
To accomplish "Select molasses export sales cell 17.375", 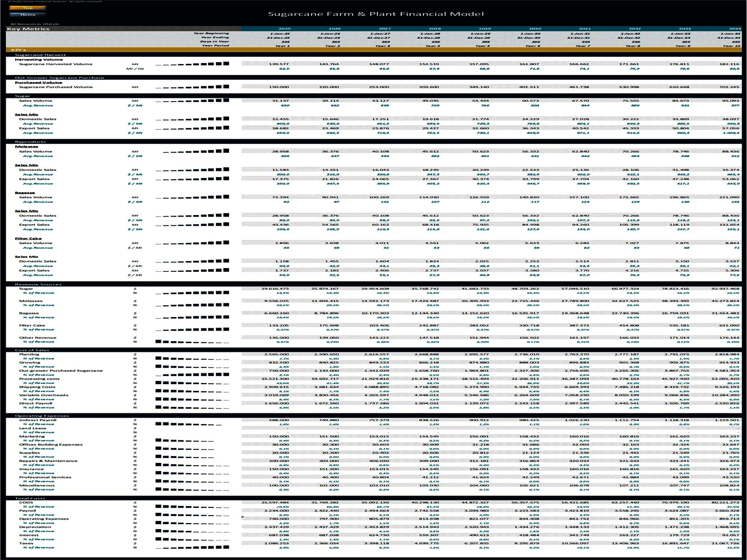I will [x=280, y=179].
